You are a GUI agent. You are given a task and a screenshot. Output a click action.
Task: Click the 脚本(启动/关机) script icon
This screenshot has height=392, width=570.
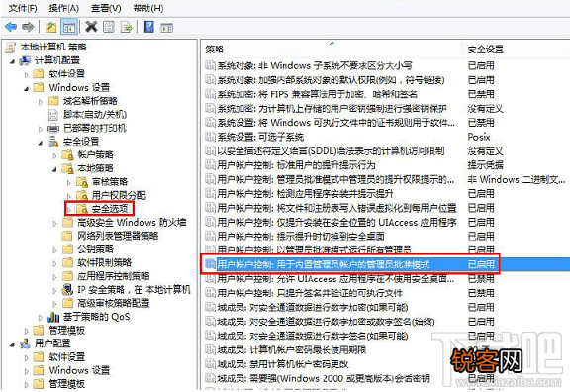pyautogui.click(x=53, y=115)
